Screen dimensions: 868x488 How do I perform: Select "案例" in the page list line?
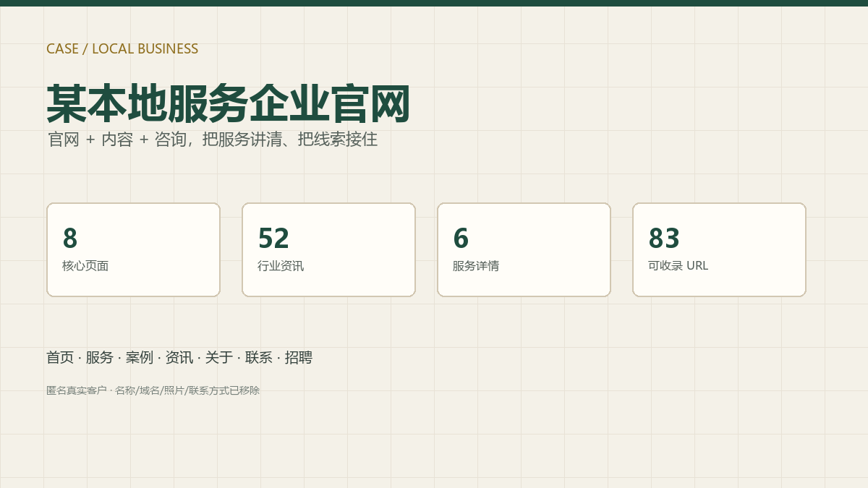140,357
